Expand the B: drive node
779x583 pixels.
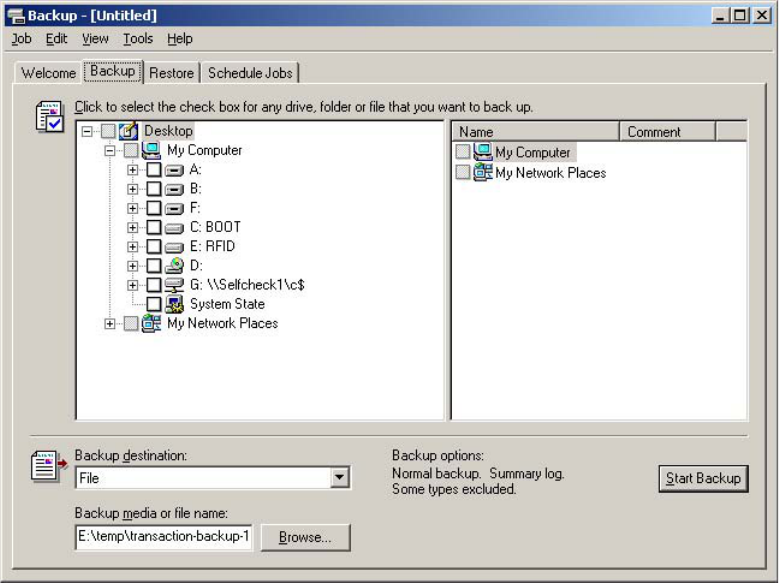(133, 189)
